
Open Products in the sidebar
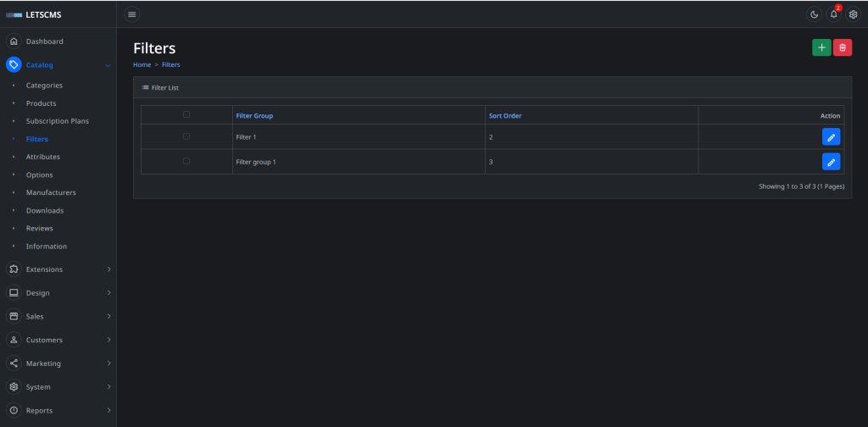click(x=41, y=103)
